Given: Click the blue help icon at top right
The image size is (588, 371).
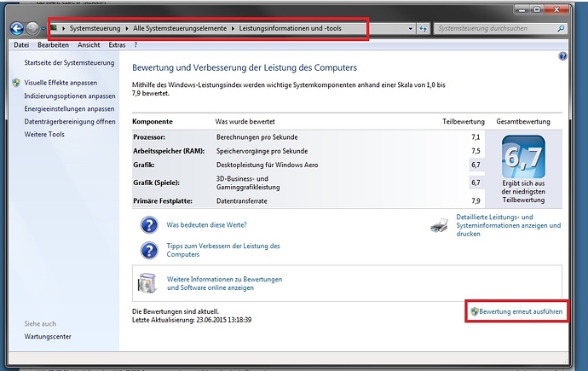Looking at the screenshot, I should [562, 56].
